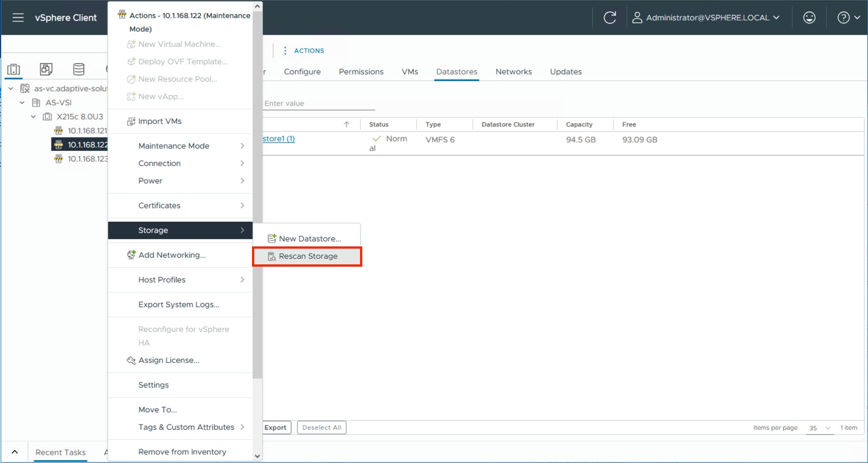This screenshot has width=868, height=463.
Task: Click the Rescan Storage icon
Action: pos(272,257)
